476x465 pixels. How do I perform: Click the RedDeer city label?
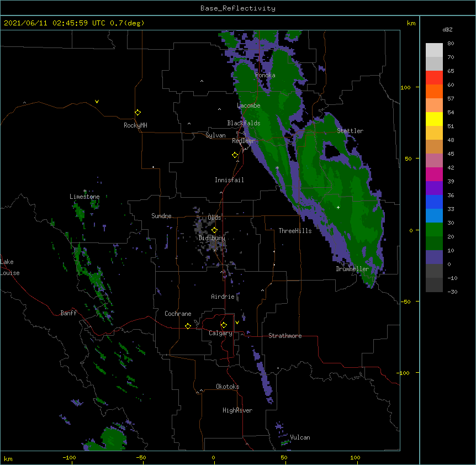point(244,141)
